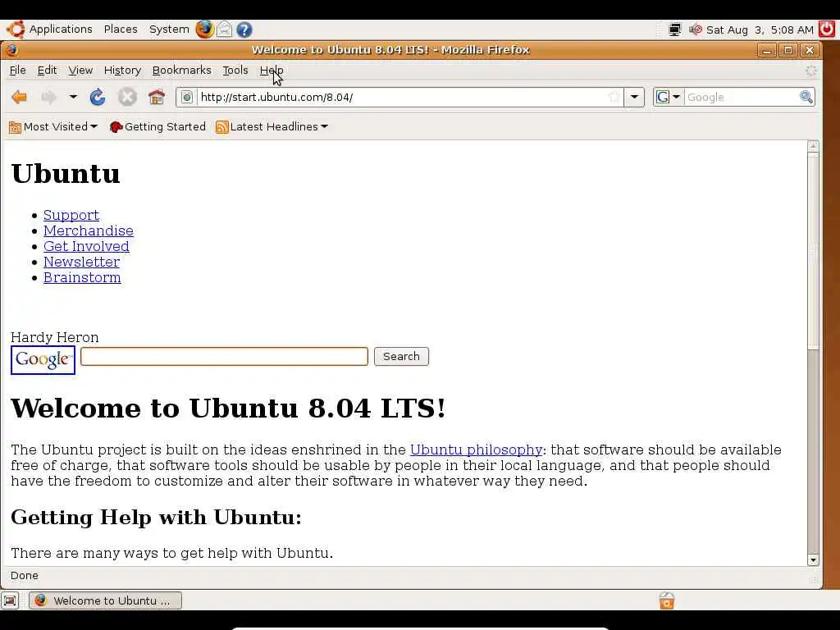The height and width of the screenshot is (630, 840).
Task: Focus the page's Google search text box
Action: 224,357
